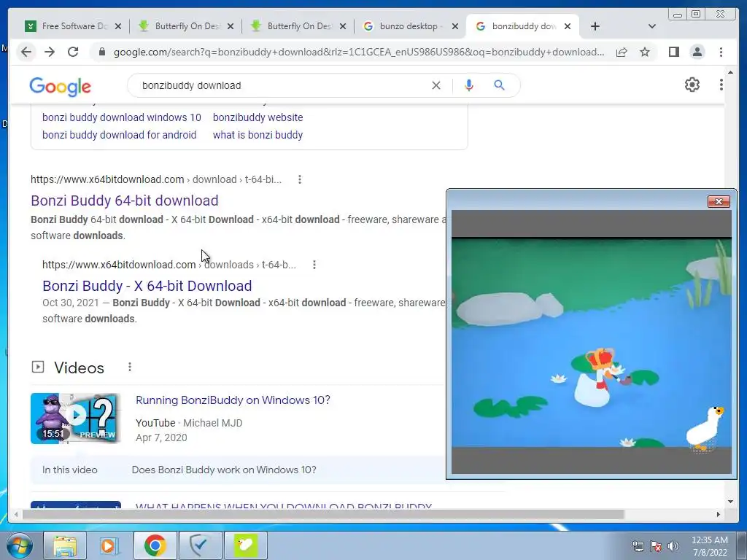Reload the current page
Image resolution: width=747 pixels, height=560 pixels.
click(73, 52)
